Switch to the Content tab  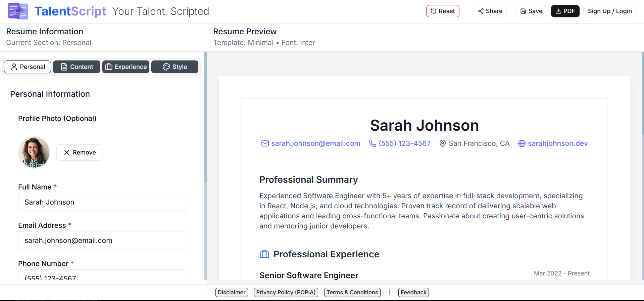pos(77,67)
